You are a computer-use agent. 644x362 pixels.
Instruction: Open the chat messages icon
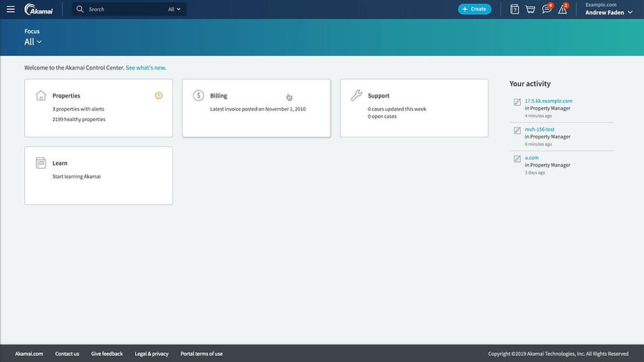coord(547,8)
